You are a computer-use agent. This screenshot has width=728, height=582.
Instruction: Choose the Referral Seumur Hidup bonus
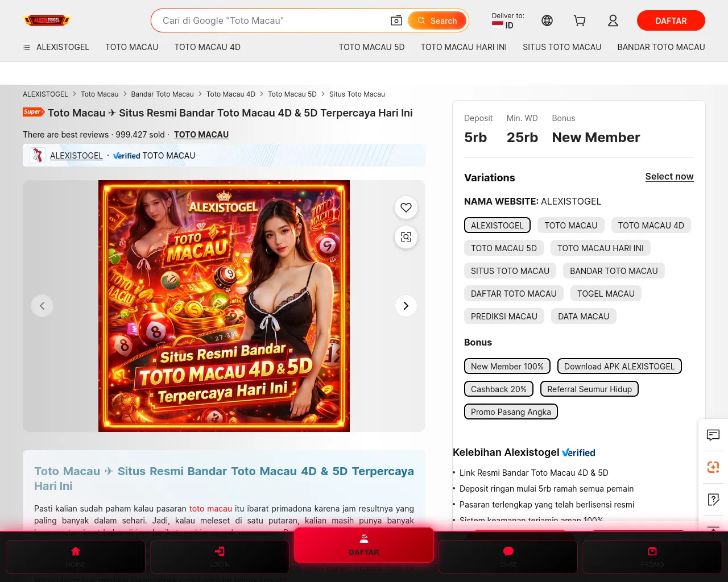[x=590, y=389]
